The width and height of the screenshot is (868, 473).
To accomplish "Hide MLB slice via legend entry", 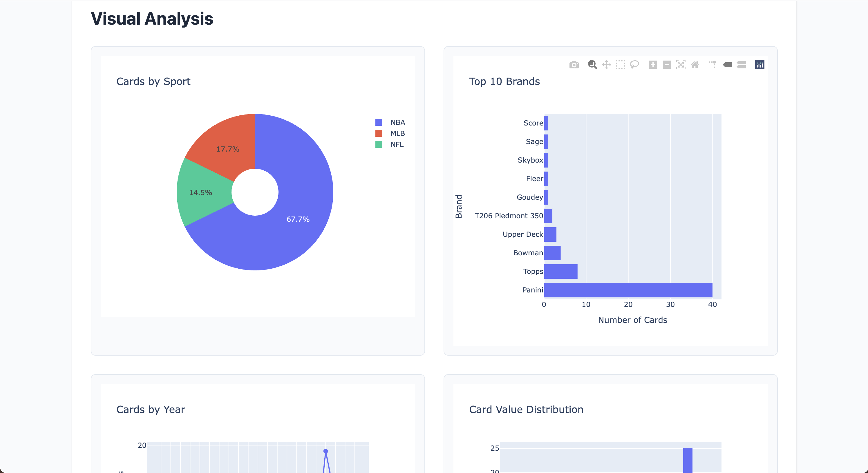I will 397,134.
